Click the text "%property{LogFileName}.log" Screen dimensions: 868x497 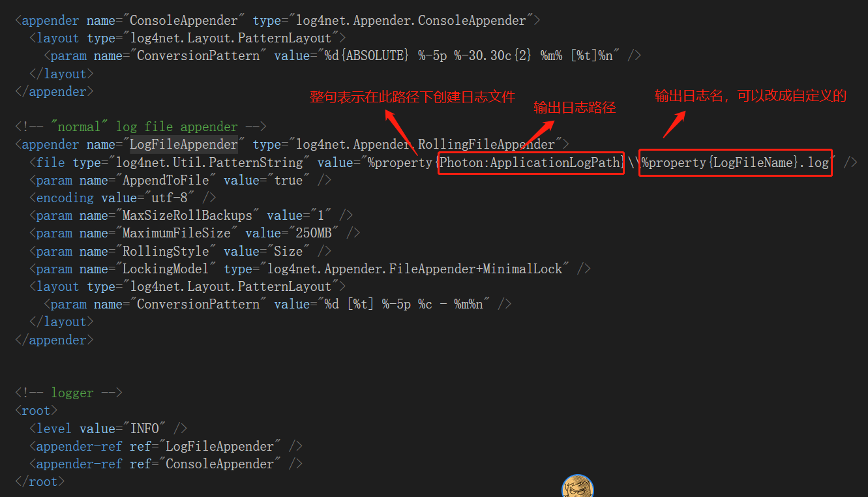[734, 162]
